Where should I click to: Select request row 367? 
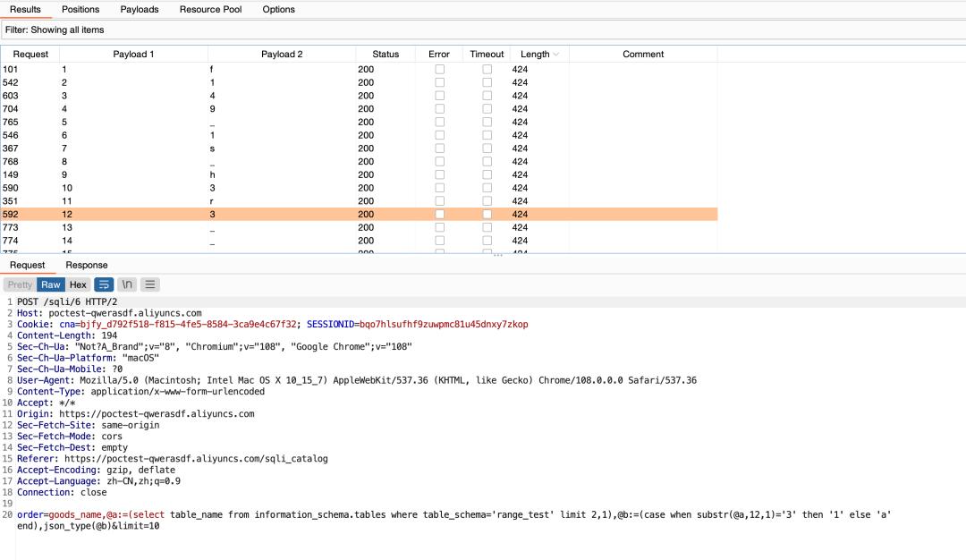click(360, 148)
